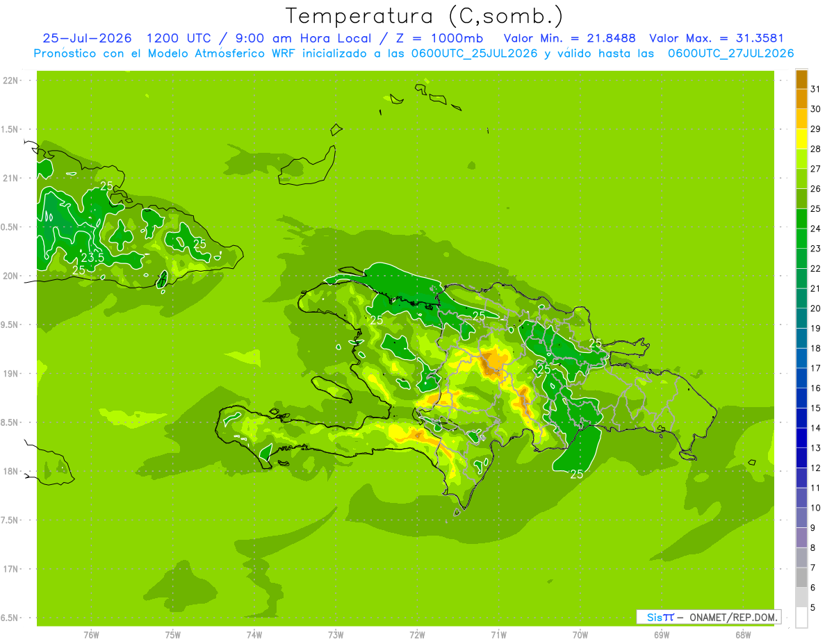Click the legend number 5
The image size is (834, 644).
[x=813, y=608]
